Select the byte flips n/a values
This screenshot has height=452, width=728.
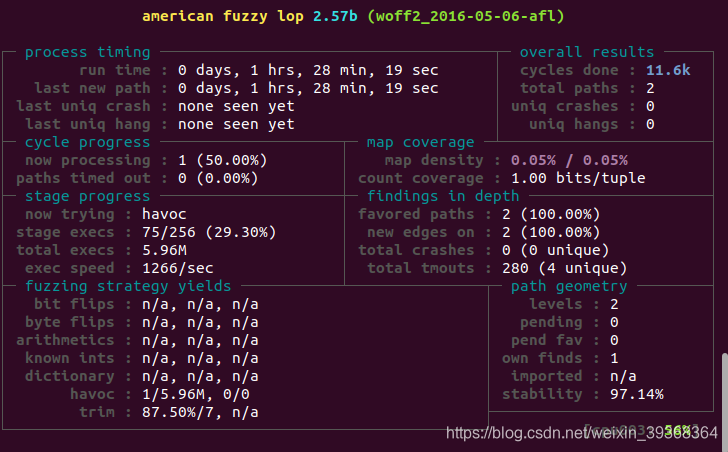[200, 323]
